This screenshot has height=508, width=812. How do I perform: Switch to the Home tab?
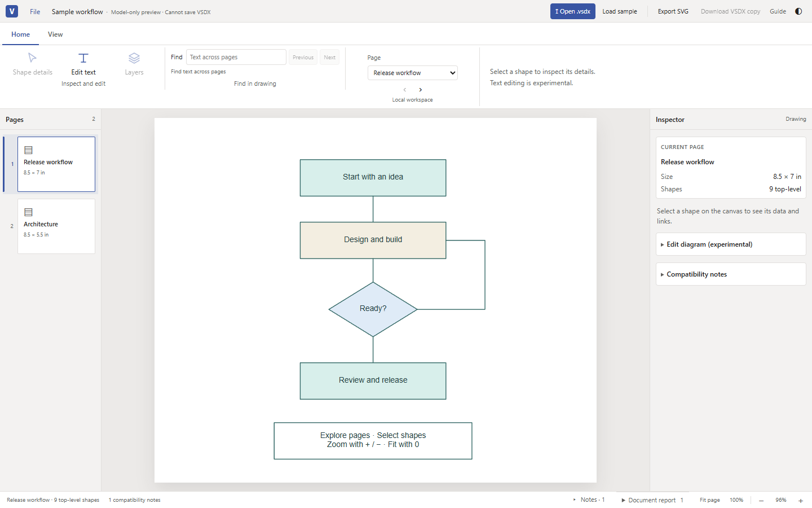pos(20,34)
